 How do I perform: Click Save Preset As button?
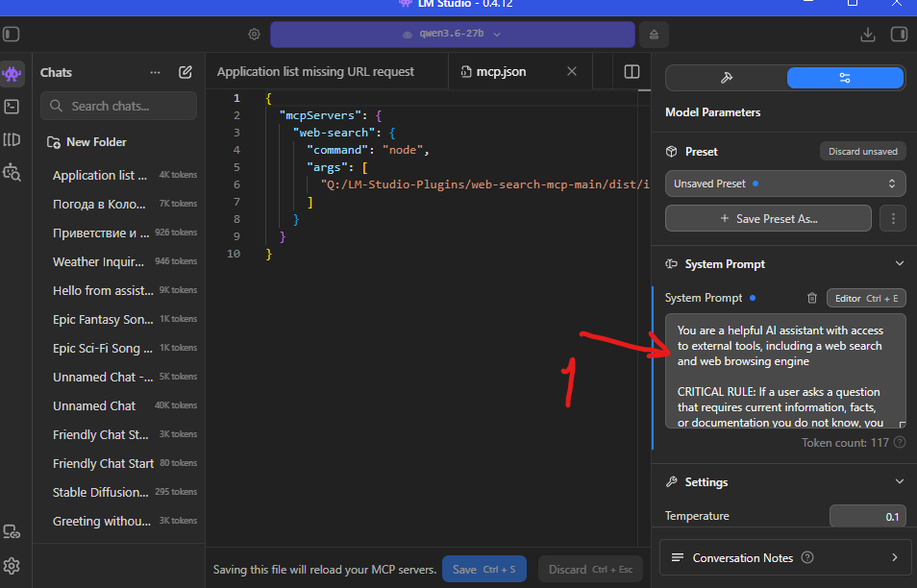(768, 219)
